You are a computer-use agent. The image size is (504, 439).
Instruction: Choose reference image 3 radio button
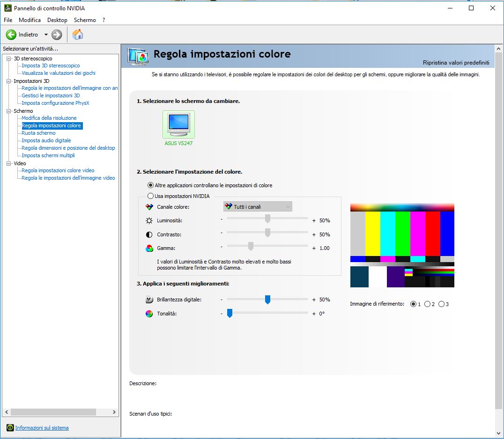tap(441, 304)
